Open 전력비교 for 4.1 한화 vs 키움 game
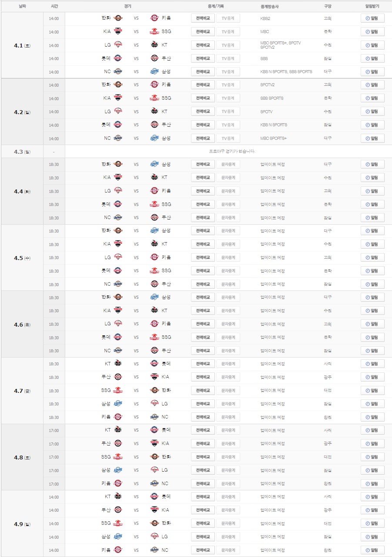The image size is (392, 557). [203, 18]
